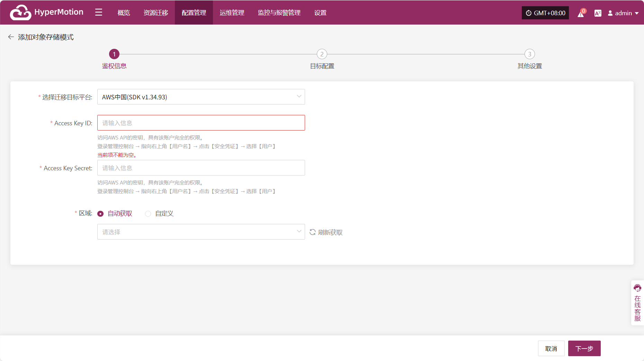Click the 取消 button

click(x=551, y=349)
